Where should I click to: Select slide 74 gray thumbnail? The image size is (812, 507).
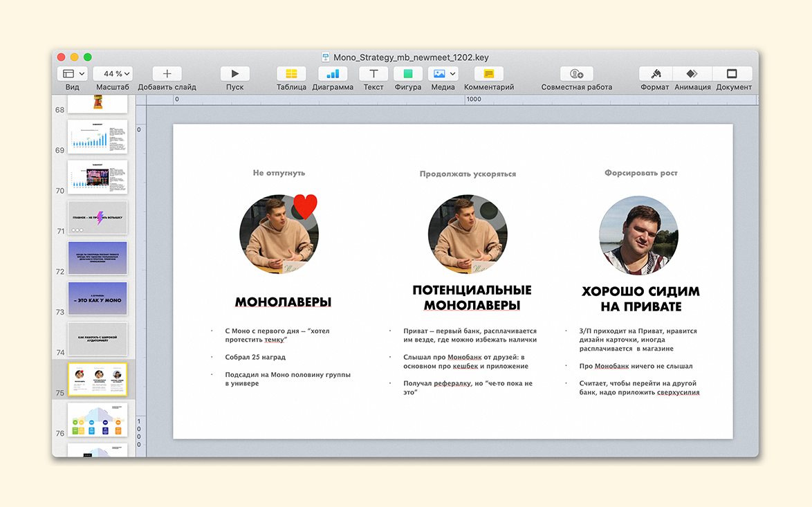(x=98, y=338)
